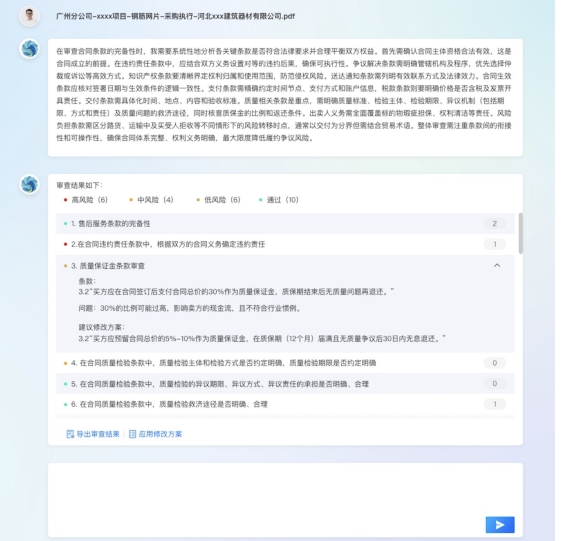Click the first AI assistant swirl avatar

tap(29, 48)
